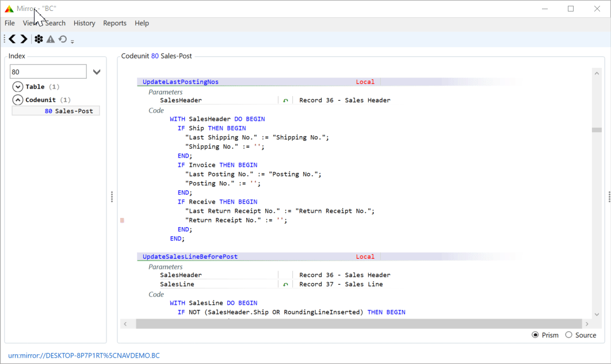Collapse the Codeunit group in Index
Screen dimensions: 611x364
(17, 99)
